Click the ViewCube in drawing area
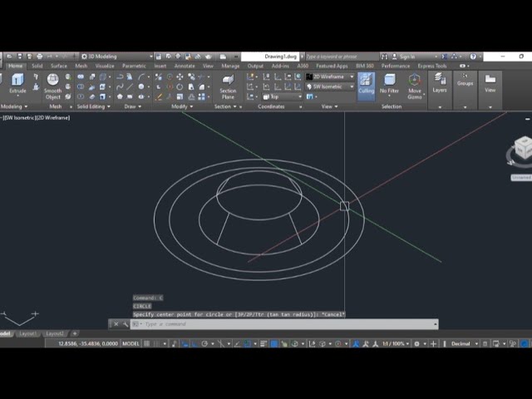The width and height of the screenshot is (532, 399). coord(523,148)
